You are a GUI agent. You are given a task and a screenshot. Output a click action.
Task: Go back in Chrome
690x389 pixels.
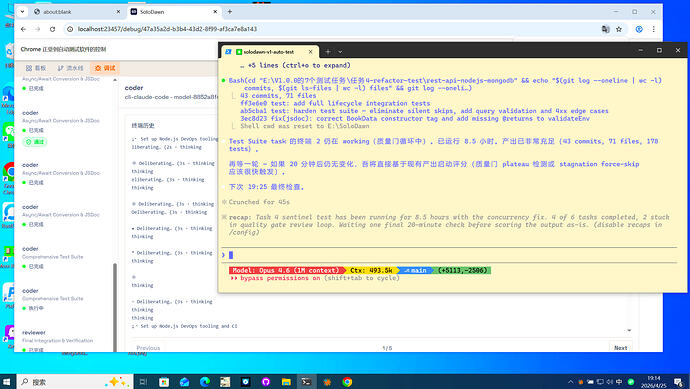[23, 29]
